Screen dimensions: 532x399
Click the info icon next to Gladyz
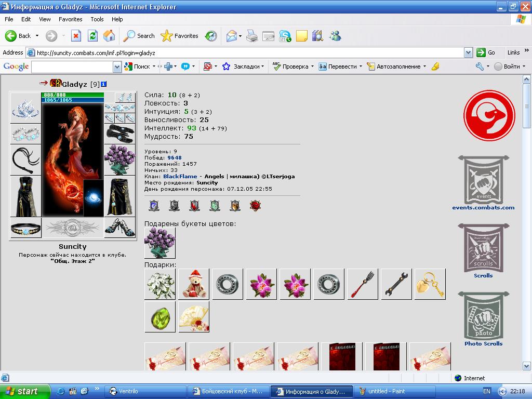(104, 84)
